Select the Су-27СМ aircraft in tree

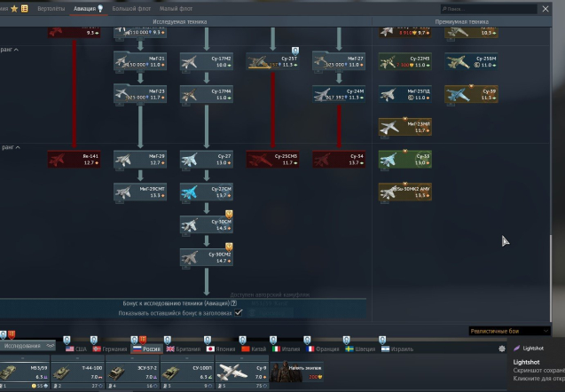(x=206, y=192)
